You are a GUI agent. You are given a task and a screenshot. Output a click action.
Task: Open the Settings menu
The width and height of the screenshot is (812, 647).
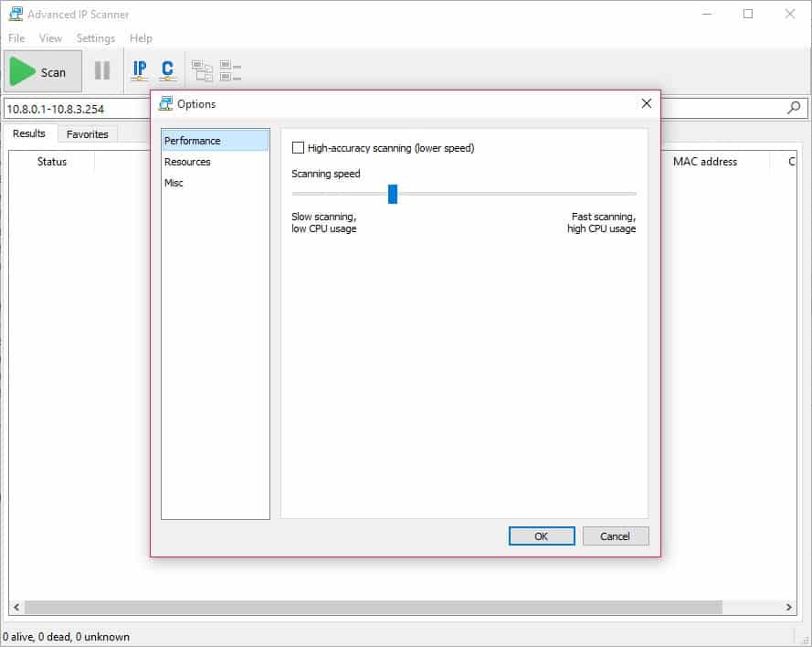pyautogui.click(x=96, y=37)
